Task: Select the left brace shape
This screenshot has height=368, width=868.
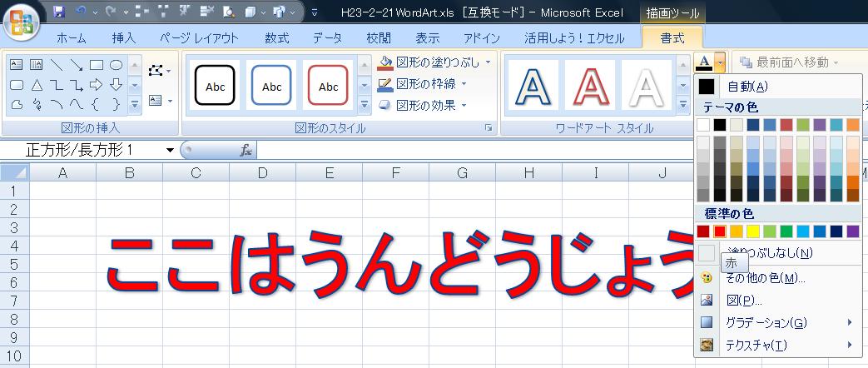Action: click(97, 104)
